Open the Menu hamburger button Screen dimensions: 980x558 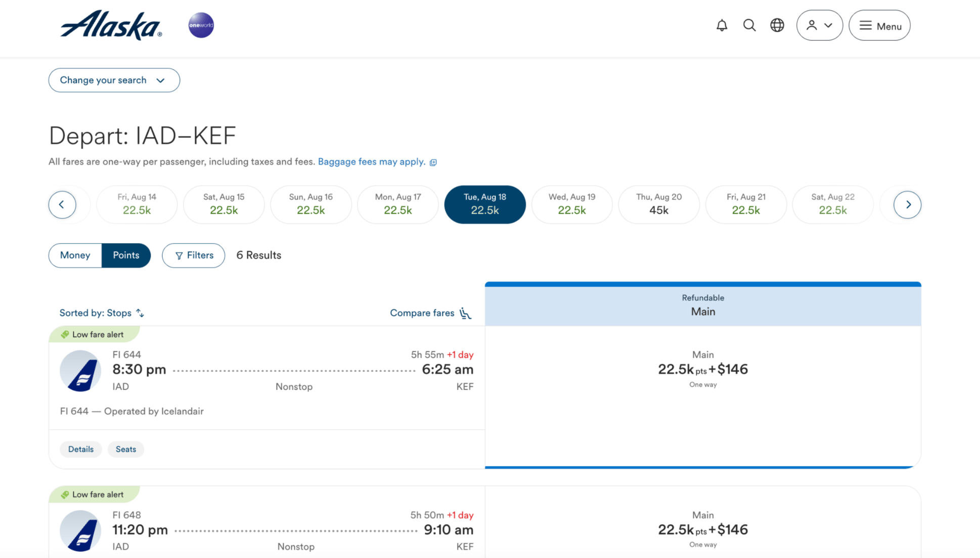click(879, 25)
